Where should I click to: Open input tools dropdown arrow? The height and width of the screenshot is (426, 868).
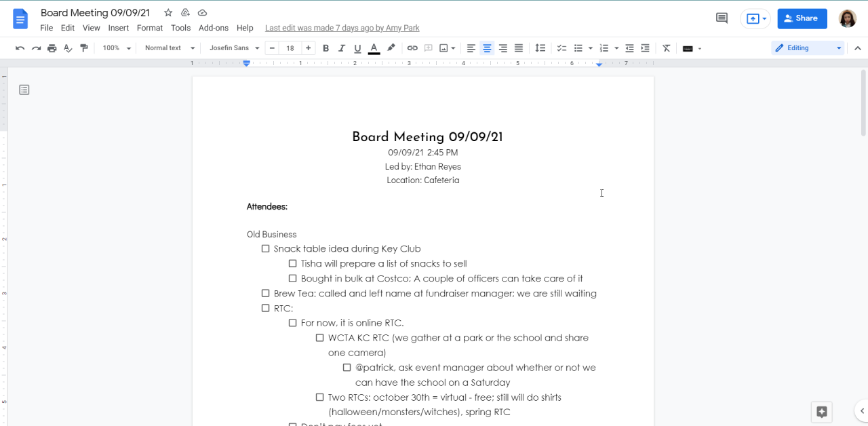tap(700, 48)
